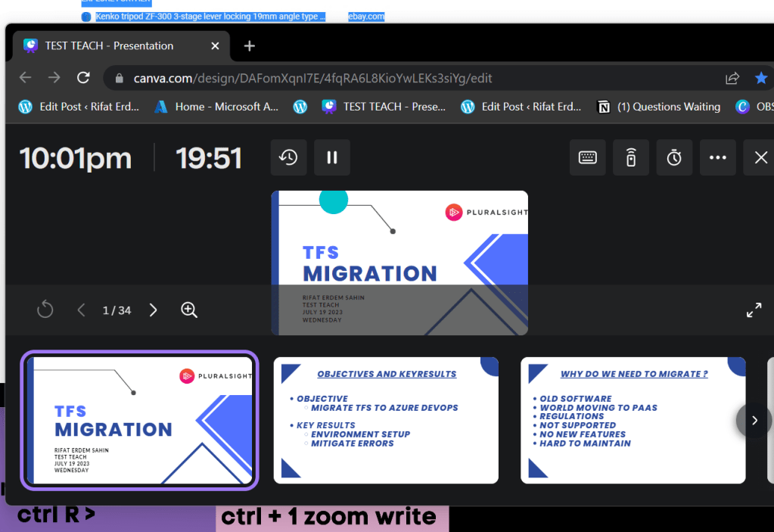This screenshot has width=774, height=532.
Task: Reload the browser page
Action: pos(83,78)
